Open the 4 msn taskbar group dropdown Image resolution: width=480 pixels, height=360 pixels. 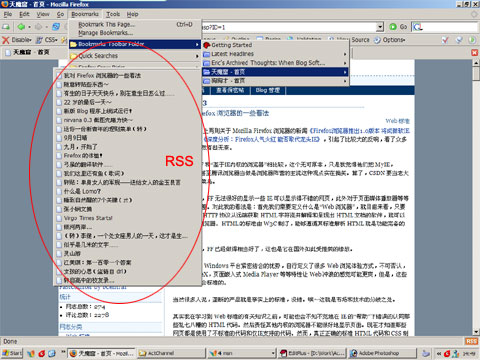click(273, 353)
